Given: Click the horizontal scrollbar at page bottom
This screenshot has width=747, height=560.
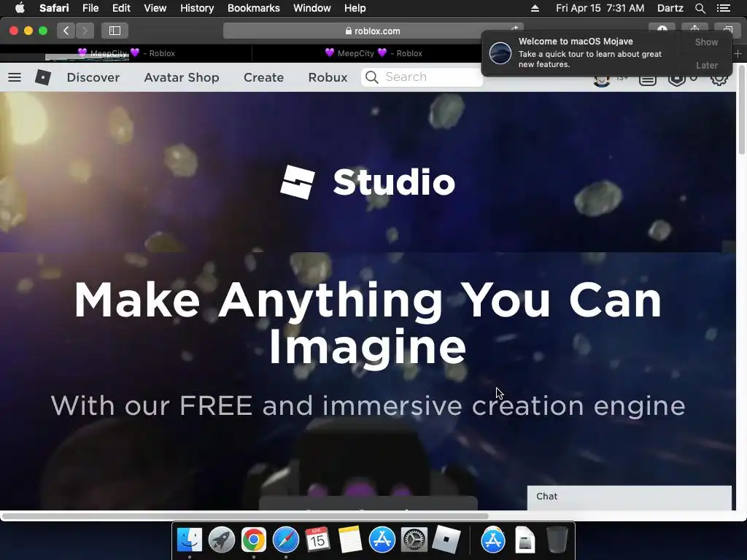Looking at the screenshot, I should (245, 516).
